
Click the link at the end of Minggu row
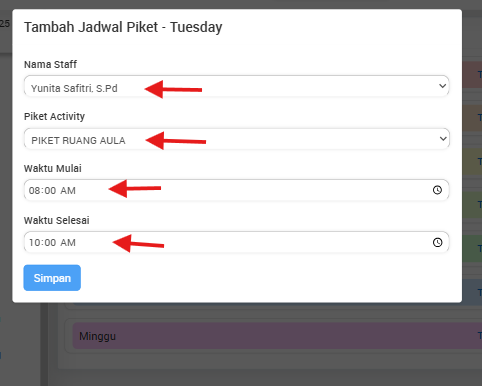(x=480, y=336)
